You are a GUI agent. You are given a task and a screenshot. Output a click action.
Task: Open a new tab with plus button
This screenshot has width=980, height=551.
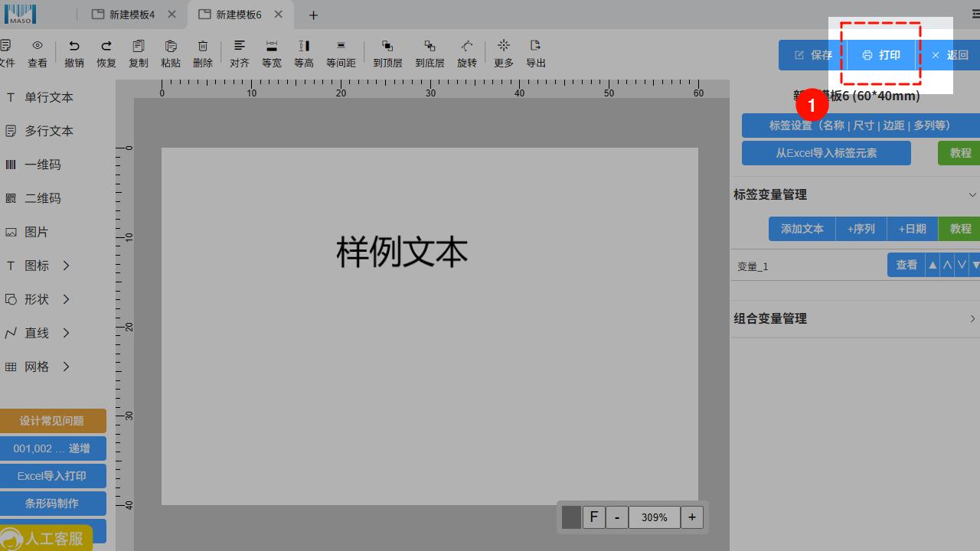(x=313, y=15)
